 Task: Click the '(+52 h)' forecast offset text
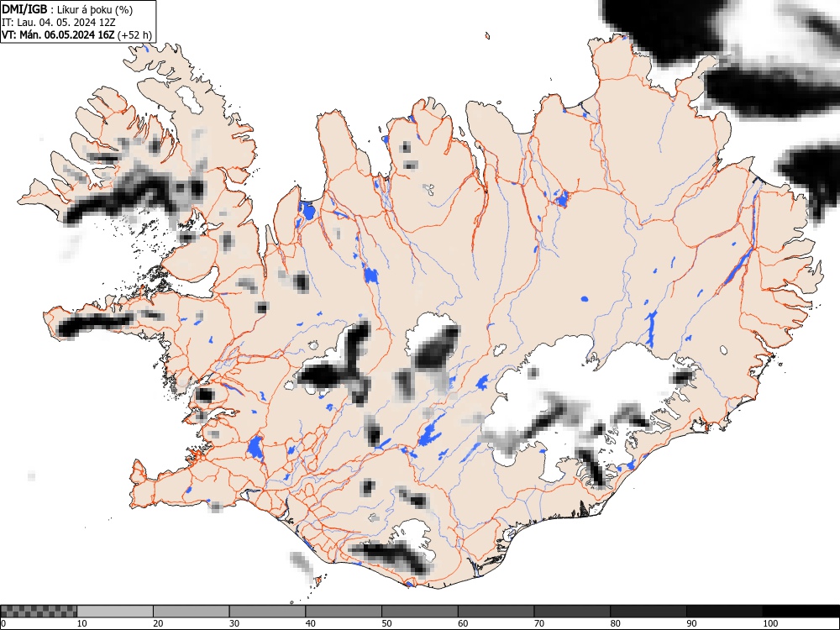click(x=135, y=35)
